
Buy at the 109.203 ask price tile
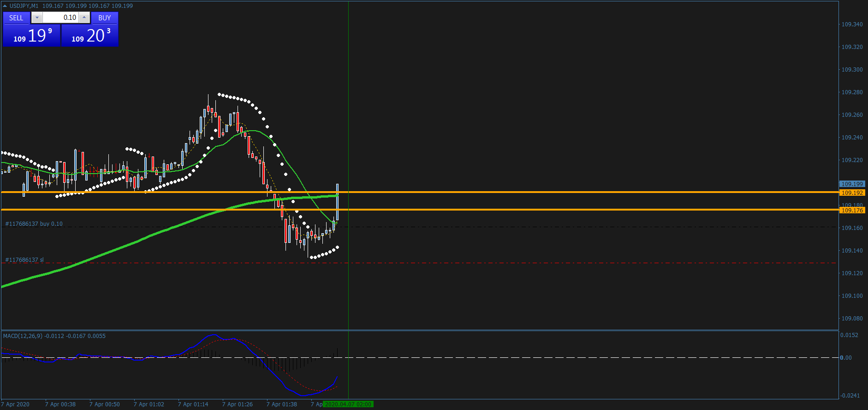(90, 36)
